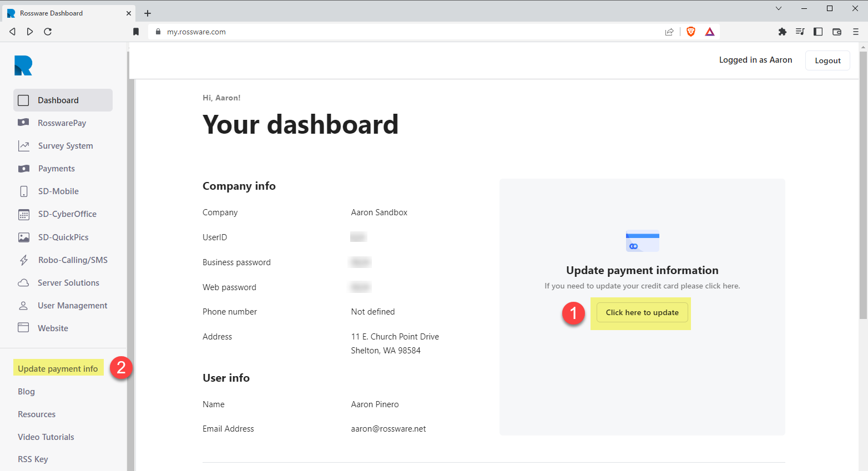868x471 pixels.
Task: Click Robo-Calling/SMS lightning icon
Action: 23,260
